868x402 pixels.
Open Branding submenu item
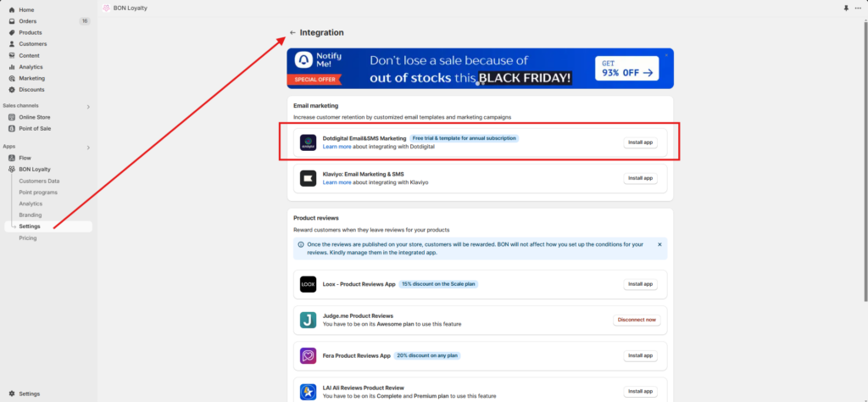point(31,215)
